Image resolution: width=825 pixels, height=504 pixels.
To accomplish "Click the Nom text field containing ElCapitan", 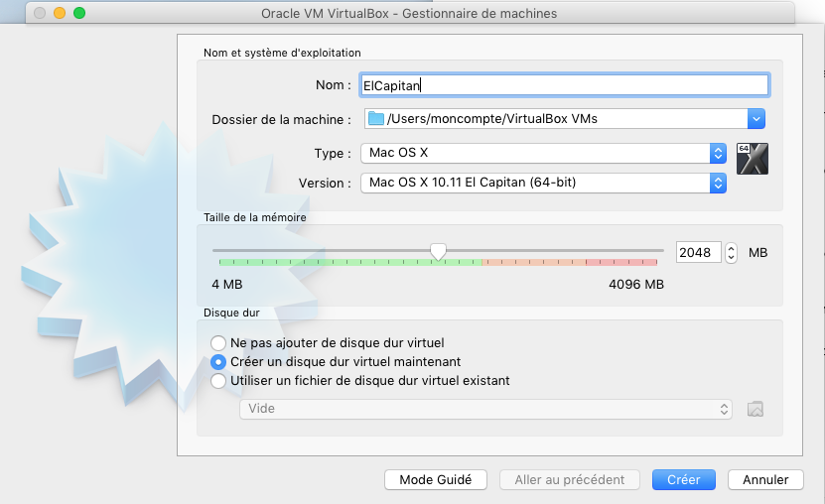I will tap(564, 85).
